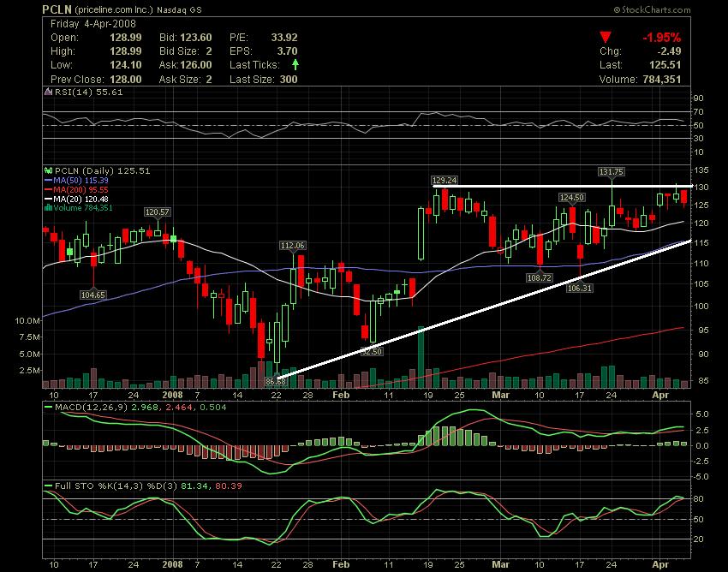This screenshot has height=572, width=728.
Task: Click the date Friday 4-Apr-2008
Action: pyautogui.click(x=93, y=24)
